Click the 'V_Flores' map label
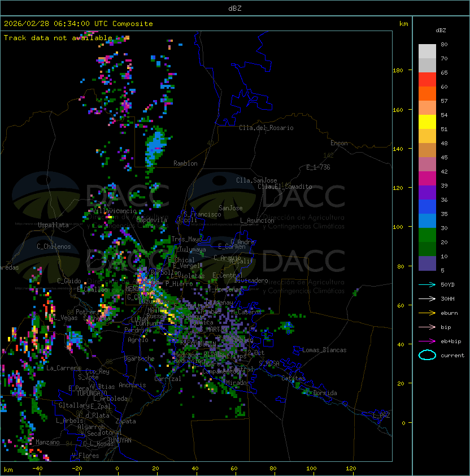This screenshot has height=476, width=470. (x=85, y=456)
